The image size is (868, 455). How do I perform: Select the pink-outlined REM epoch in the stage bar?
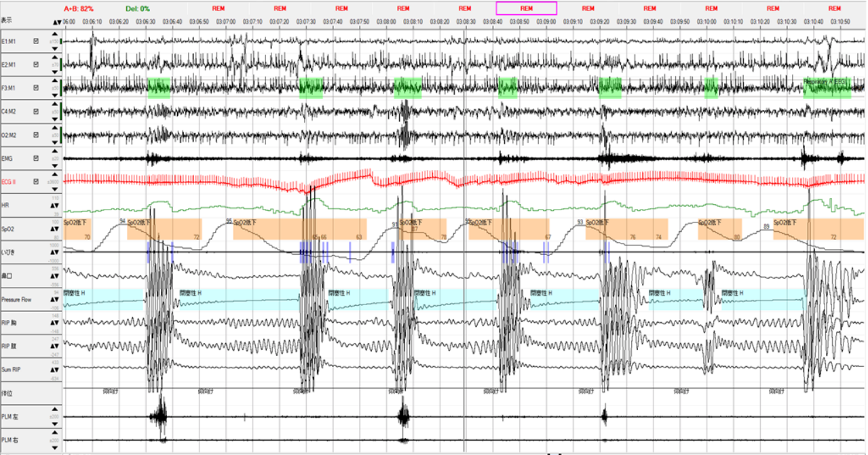(527, 8)
